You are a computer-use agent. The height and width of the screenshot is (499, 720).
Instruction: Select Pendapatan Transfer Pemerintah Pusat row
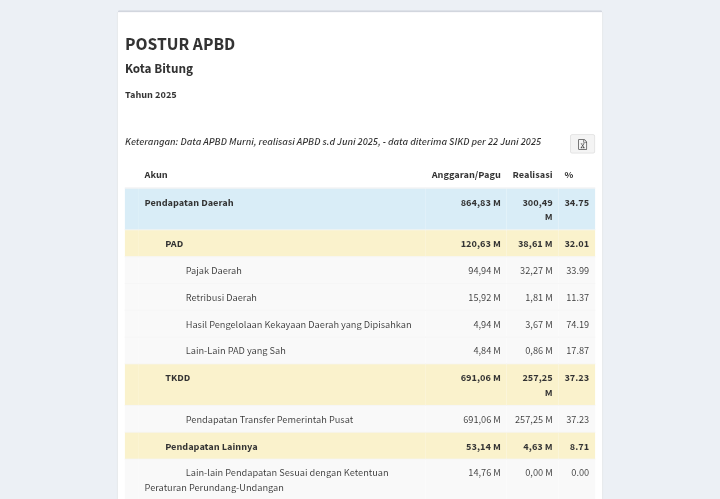(x=269, y=420)
